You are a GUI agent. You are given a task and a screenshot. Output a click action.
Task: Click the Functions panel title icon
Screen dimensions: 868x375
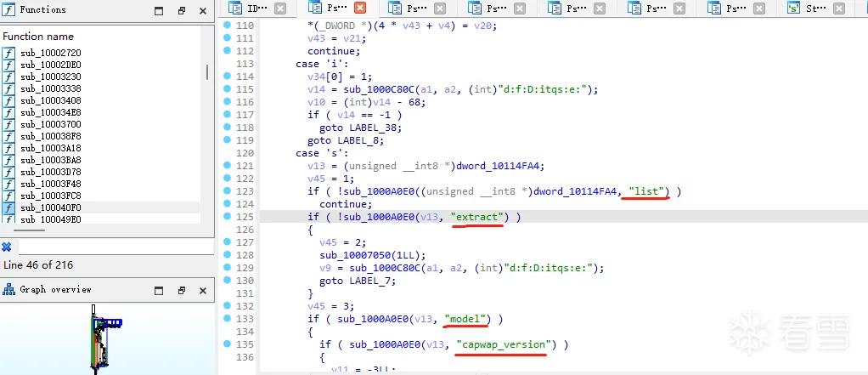8,9
